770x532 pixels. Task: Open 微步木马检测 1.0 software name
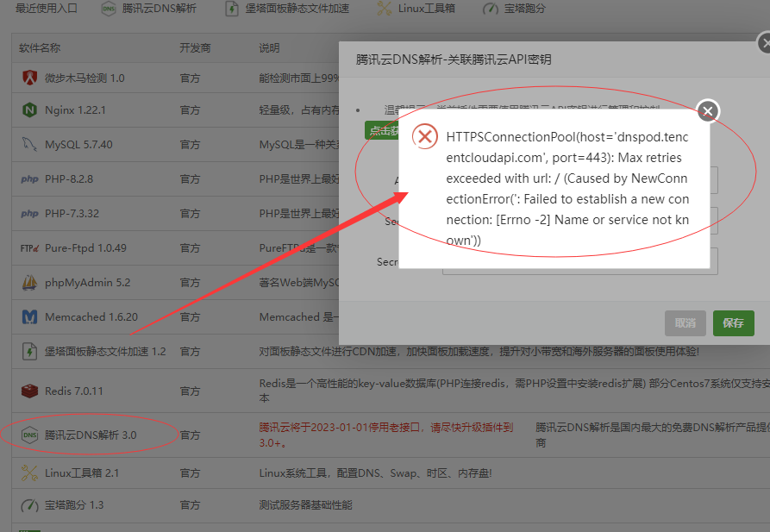pos(85,78)
